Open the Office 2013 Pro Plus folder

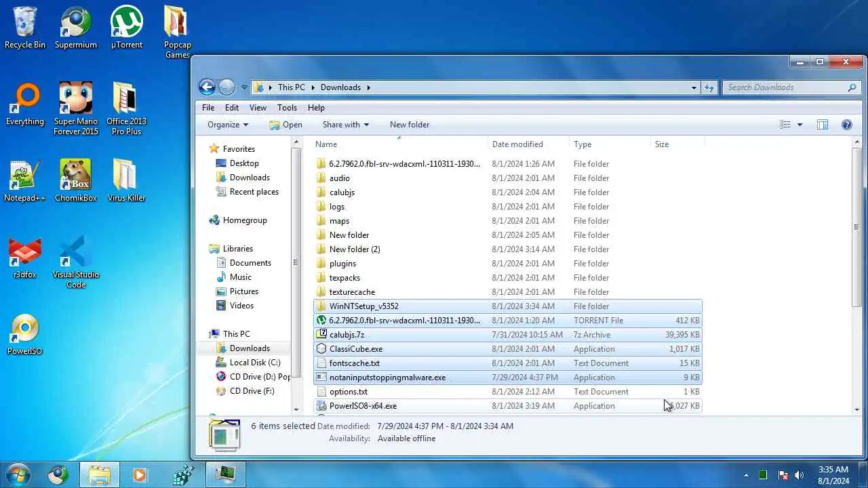[127, 108]
